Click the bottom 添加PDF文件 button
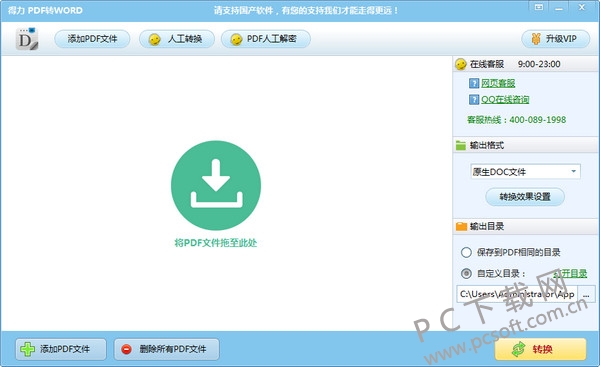The width and height of the screenshot is (600, 367). point(61,349)
